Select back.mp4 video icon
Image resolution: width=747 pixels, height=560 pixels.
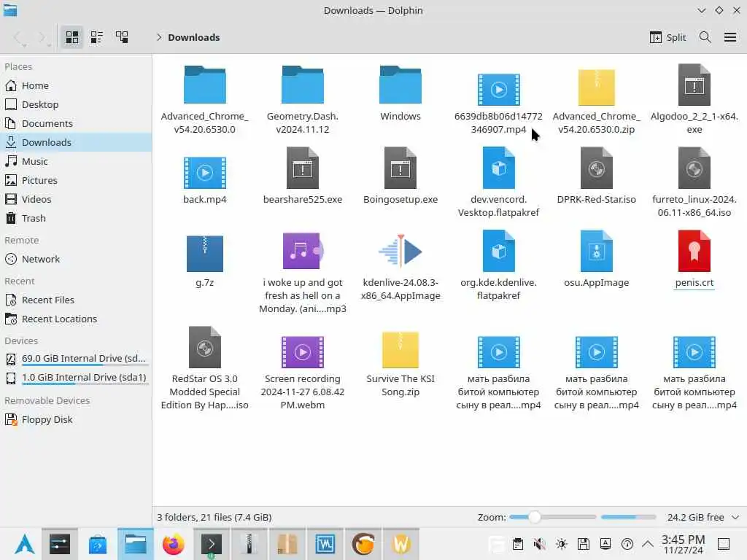tap(205, 172)
